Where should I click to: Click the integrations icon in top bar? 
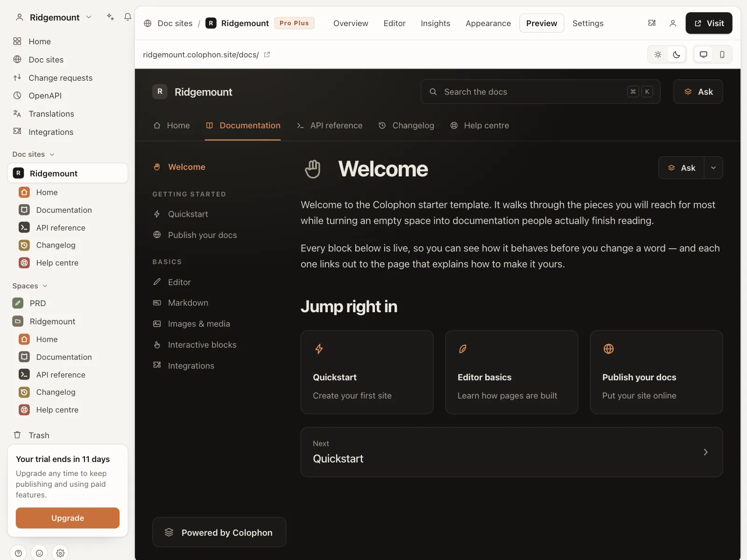(x=652, y=23)
